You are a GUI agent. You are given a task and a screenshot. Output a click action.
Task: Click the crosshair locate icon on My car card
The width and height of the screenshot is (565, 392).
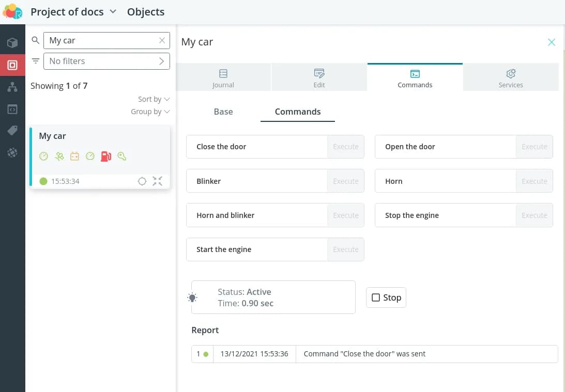click(142, 181)
